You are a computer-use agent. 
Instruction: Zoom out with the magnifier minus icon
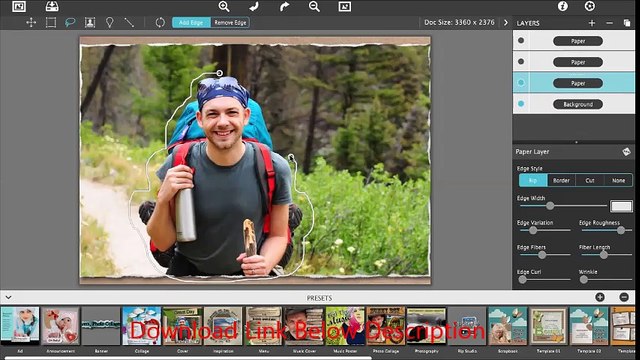pyautogui.click(x=314, y=6)
